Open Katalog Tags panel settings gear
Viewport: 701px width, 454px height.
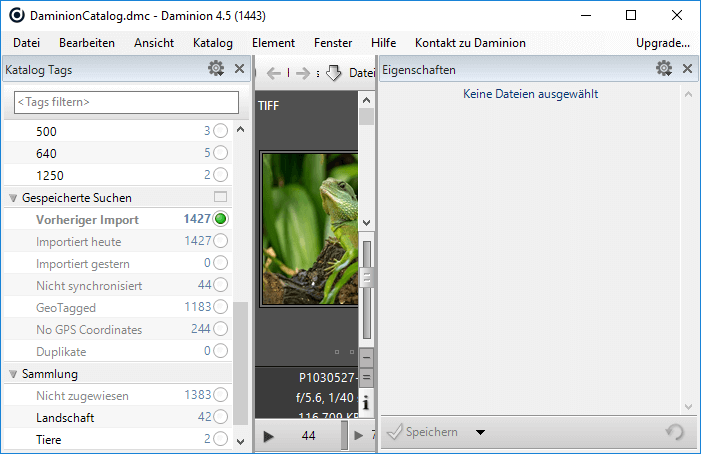tap(216, 69)
